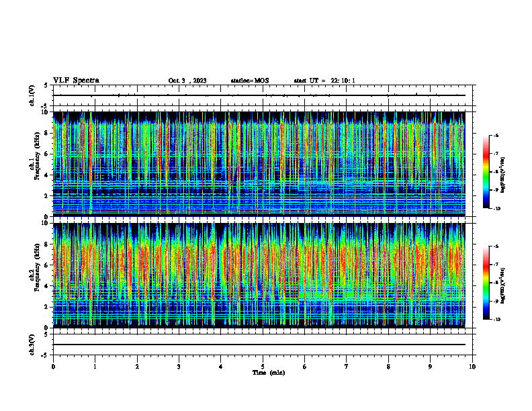Click the ch.2 spectrogram color scale bar
532x411 pixels.
(x=486, y=283)
